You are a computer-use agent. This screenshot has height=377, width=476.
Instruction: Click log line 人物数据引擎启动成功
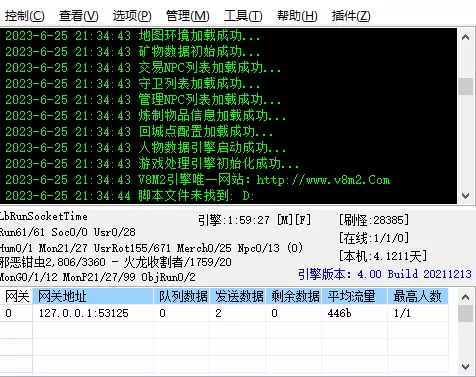145,148
